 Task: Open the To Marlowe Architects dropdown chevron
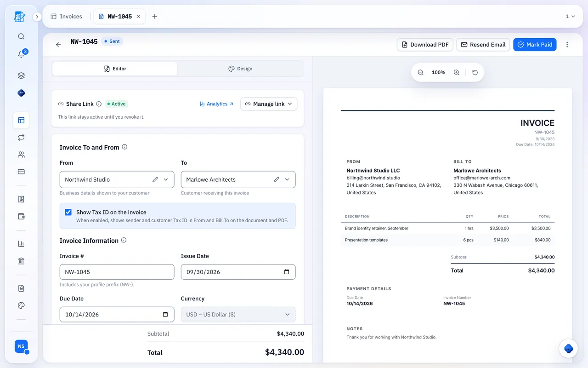287,179
